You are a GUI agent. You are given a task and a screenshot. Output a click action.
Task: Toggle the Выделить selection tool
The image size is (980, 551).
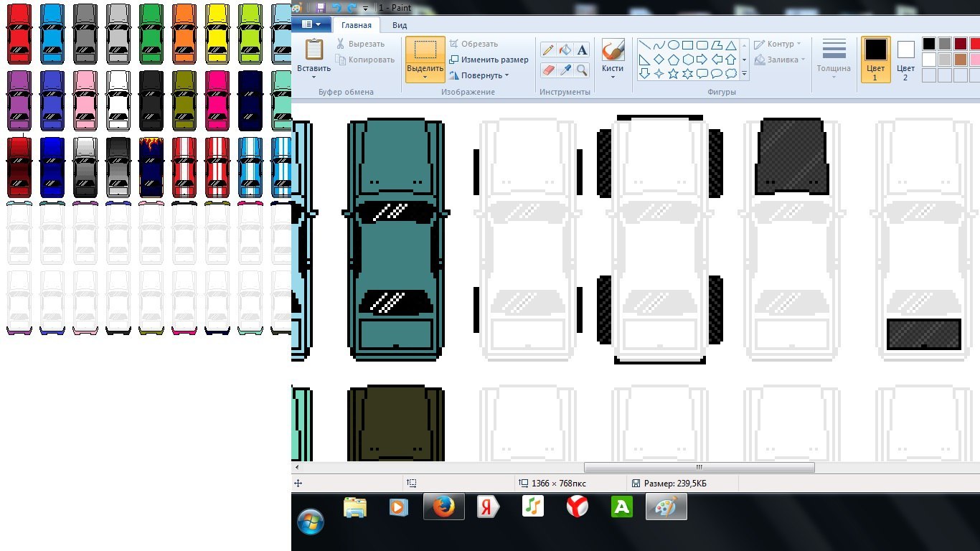[x=425, y=50]
